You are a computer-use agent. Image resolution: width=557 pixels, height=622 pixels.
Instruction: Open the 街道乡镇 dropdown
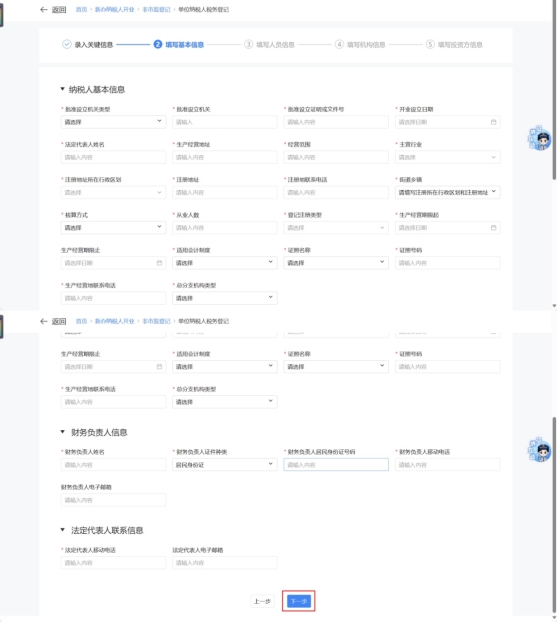[448, 192]
